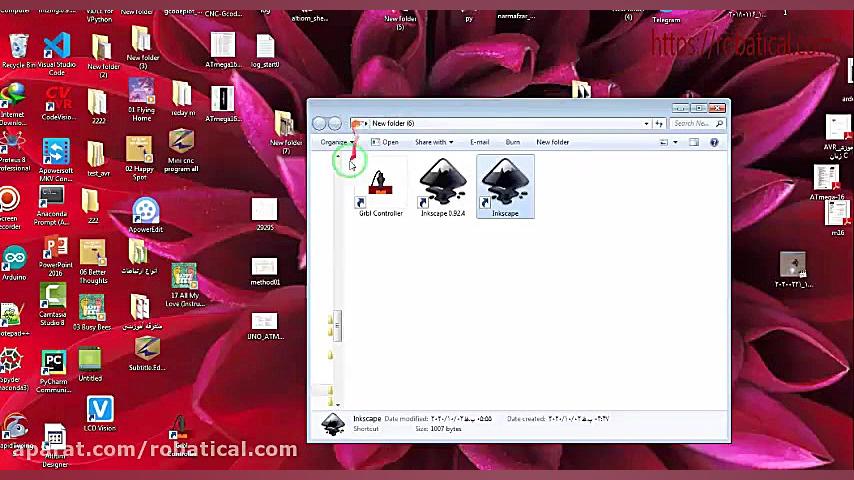
Task: Launch Visual Studio Code from desktop
Action: 57,53
